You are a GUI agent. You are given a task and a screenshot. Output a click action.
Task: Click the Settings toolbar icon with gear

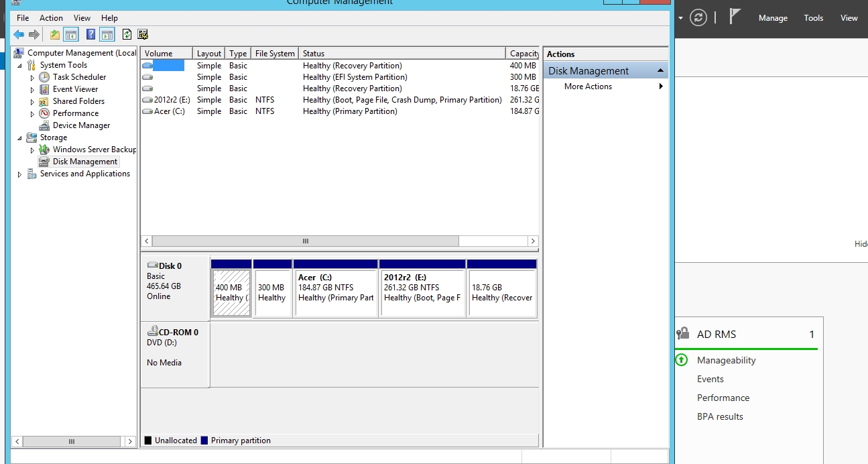pos(143,35)
